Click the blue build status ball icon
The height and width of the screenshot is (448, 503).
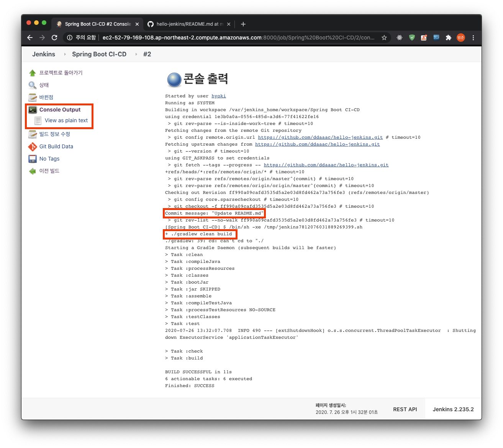pyautogui.click(x=174, y=80)
